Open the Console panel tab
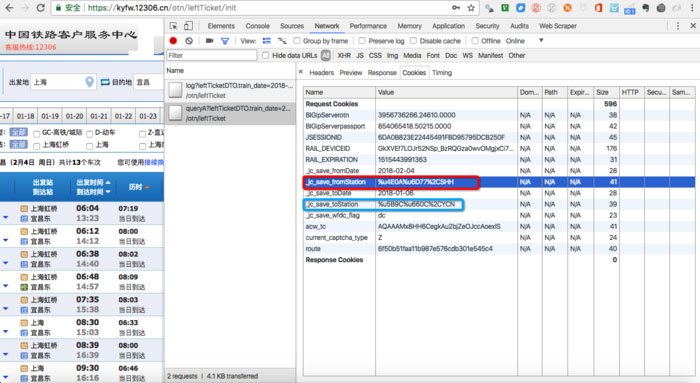Screen dimensions: 700x383 pos(257,26)
